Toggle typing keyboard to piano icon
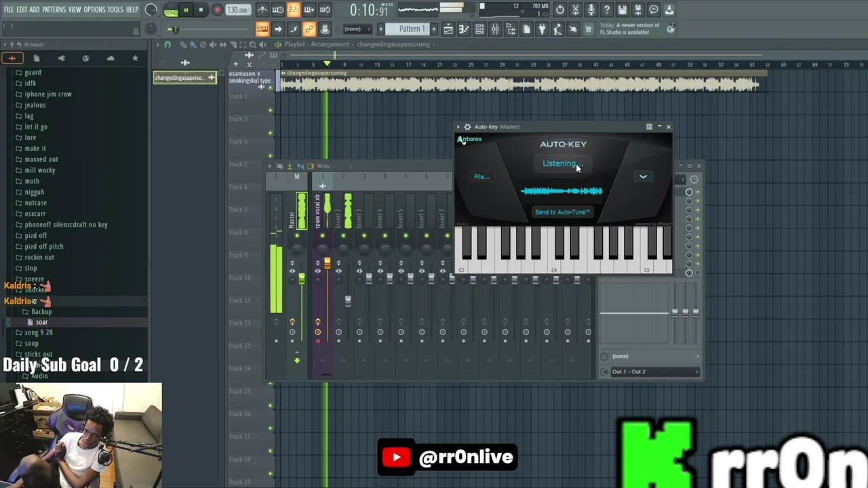Screen dimensions: 868x488 (x=262, y=29)
